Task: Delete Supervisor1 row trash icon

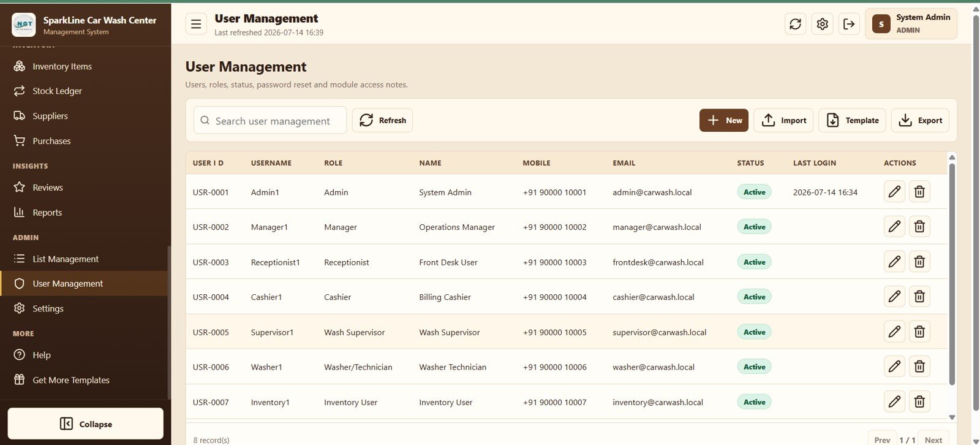Action: click(919, 332)
